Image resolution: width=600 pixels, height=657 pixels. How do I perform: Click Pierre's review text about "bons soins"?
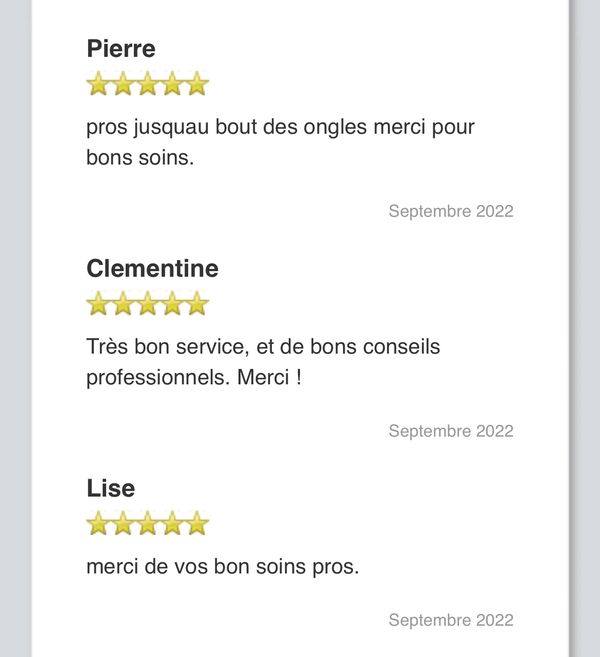click(x=280, y=142)
